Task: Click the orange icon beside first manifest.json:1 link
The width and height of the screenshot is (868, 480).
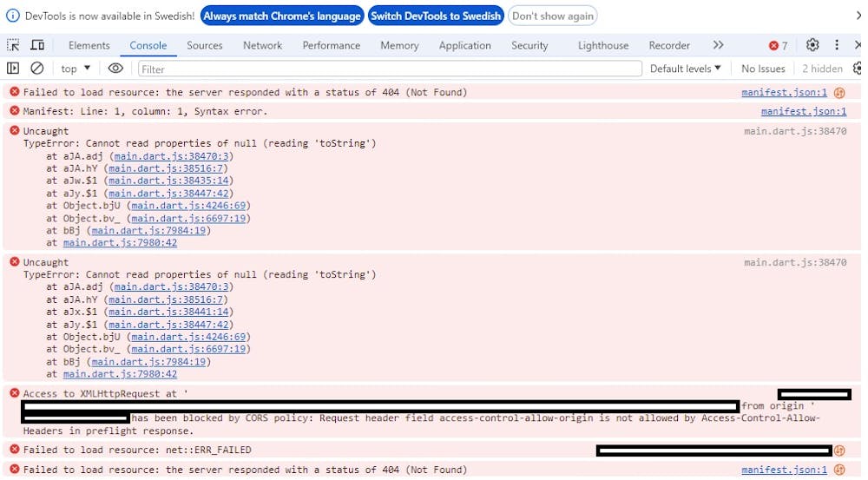Action: [x=839, y=93]
